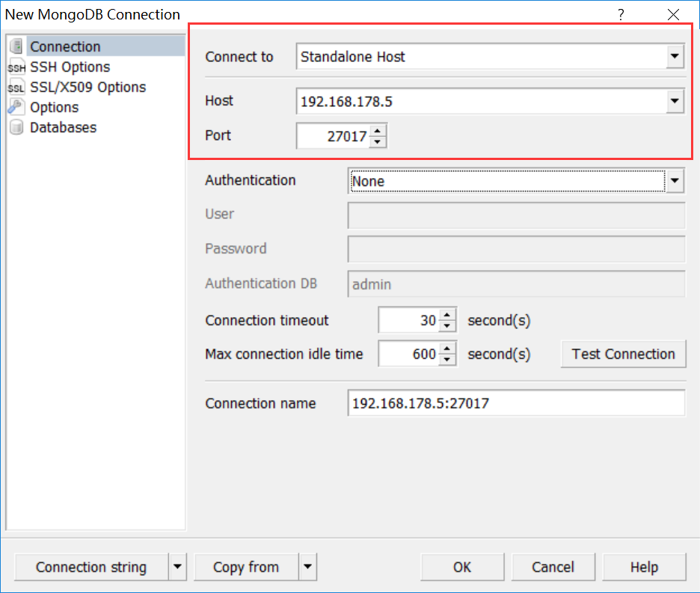Click the Cancel button
The image size is (700, 593).
553,567
